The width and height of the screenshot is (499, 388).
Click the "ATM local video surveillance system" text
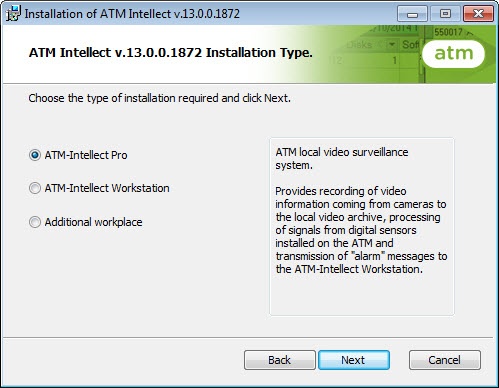(342, 159)
